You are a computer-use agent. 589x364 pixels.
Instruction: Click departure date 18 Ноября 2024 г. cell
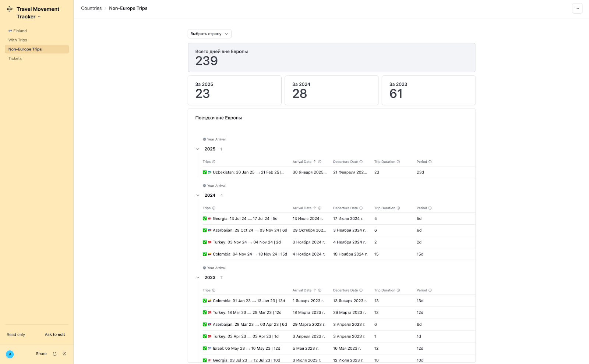point(350,254)
